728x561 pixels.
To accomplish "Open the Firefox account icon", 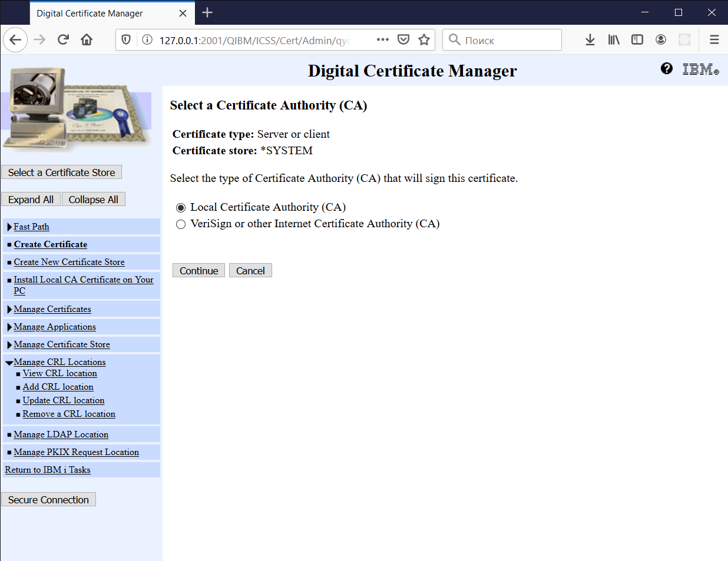I will point(661,39).
